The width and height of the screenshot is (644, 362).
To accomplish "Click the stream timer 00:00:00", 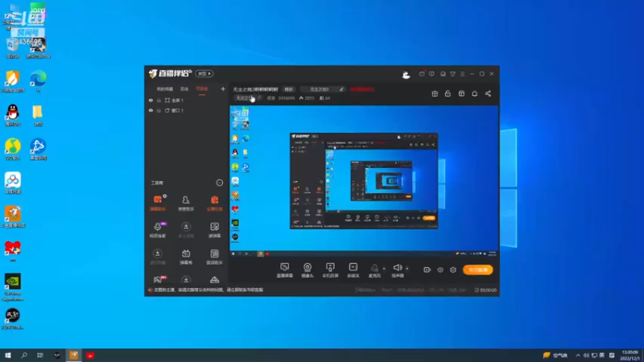I will pos(485,290).
